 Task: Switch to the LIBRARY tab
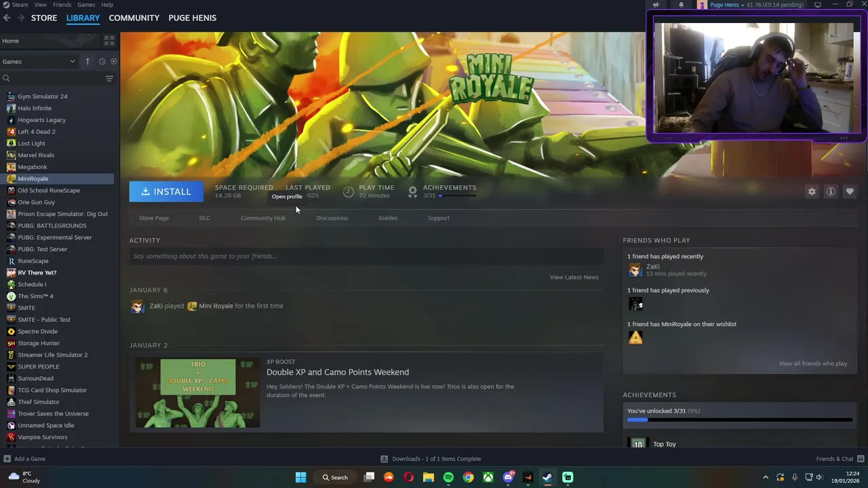pyautogui.click(x=83, y=18)
